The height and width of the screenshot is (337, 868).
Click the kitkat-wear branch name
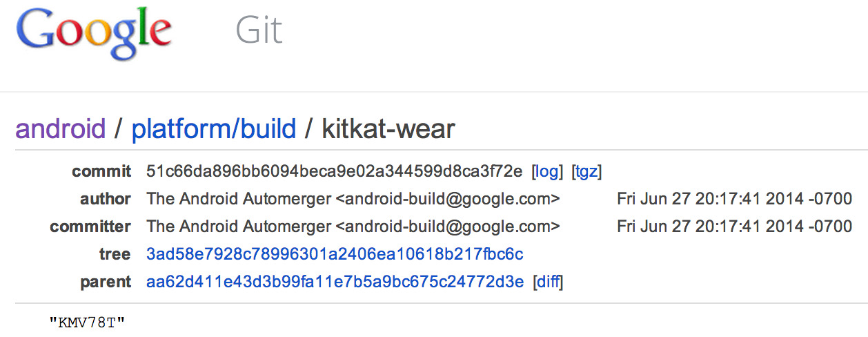(x=388, y=129)
